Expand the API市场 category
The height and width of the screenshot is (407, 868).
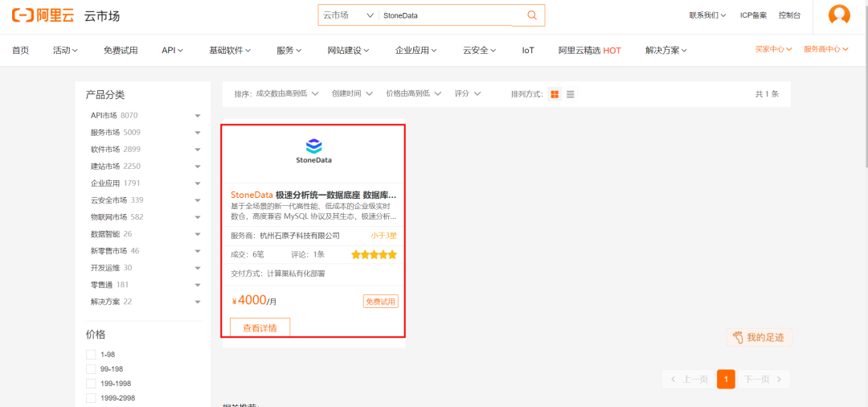pyautogui.click(x=198, y=116)
